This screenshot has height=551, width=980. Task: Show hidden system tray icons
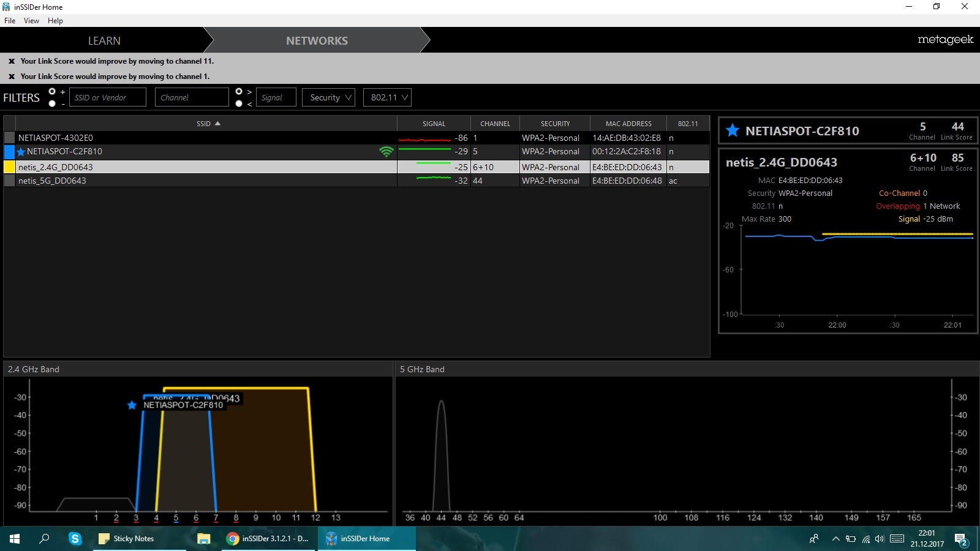point(835,539)
